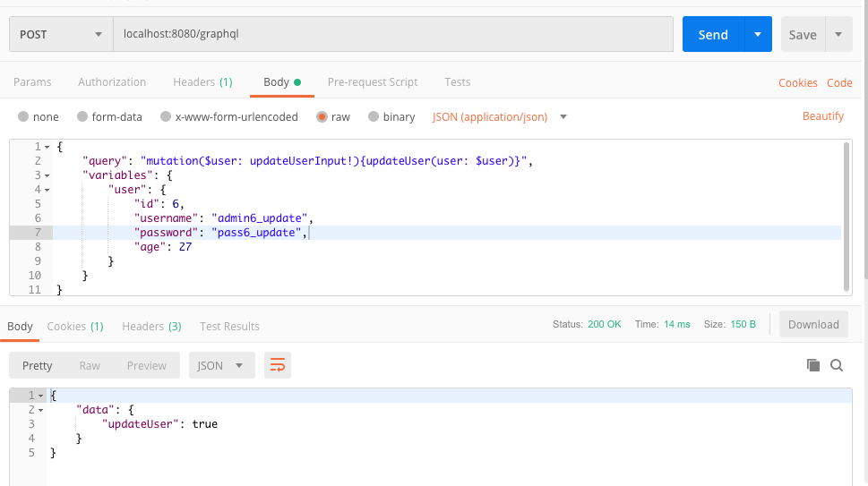Collapse the user object on line 4
The image size is (868, 486).
(47, 191)
